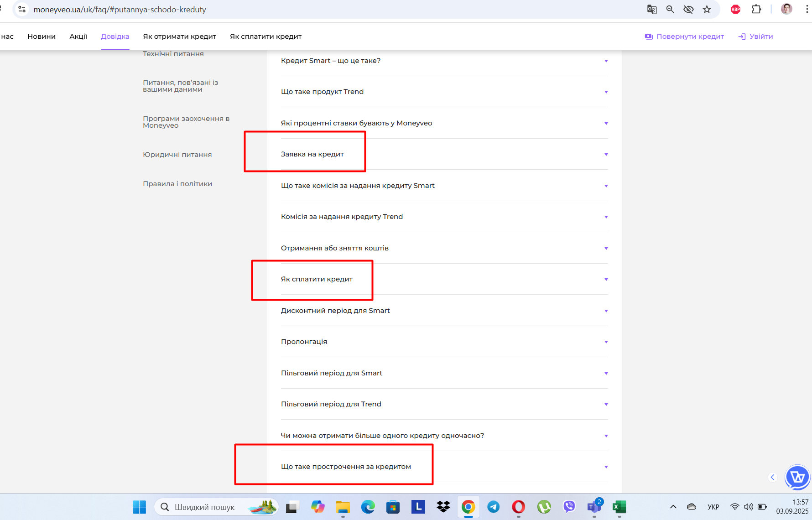Screen dimensions: 812x520
Task: Open Opera browser from taskbar
Action: coord(518,507)
